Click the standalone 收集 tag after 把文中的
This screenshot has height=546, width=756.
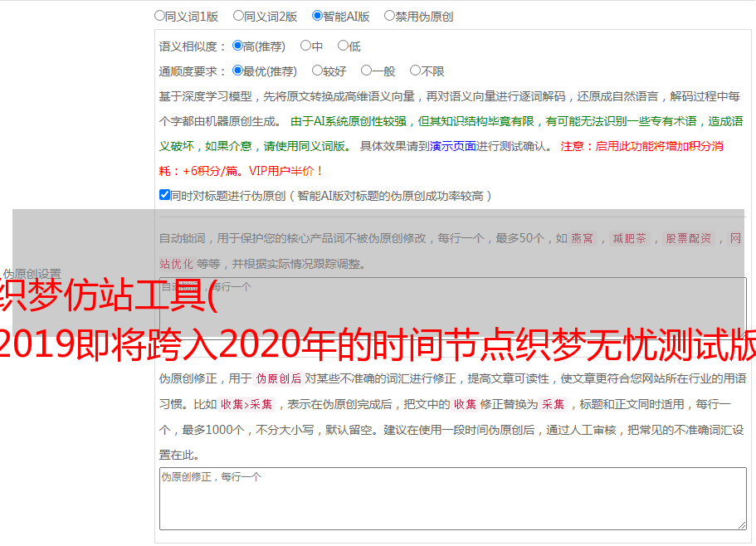[465, 404]
